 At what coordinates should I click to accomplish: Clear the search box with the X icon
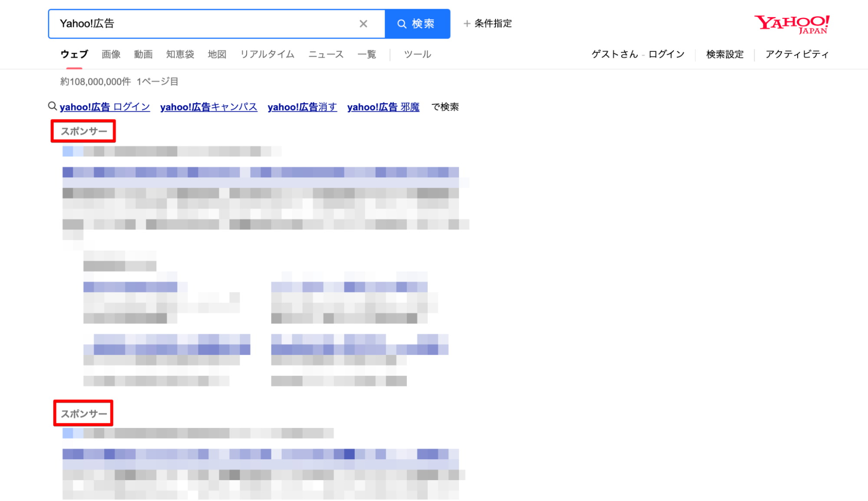(x=363, y=23)
